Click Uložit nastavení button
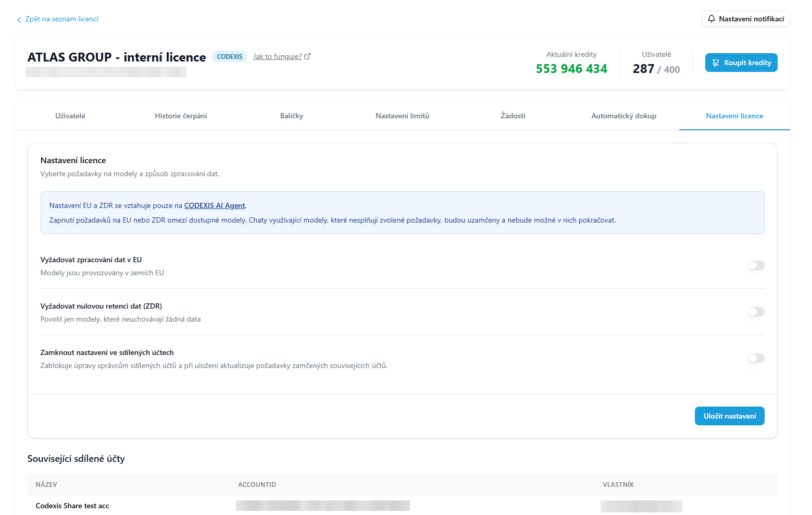 [729, 416]
